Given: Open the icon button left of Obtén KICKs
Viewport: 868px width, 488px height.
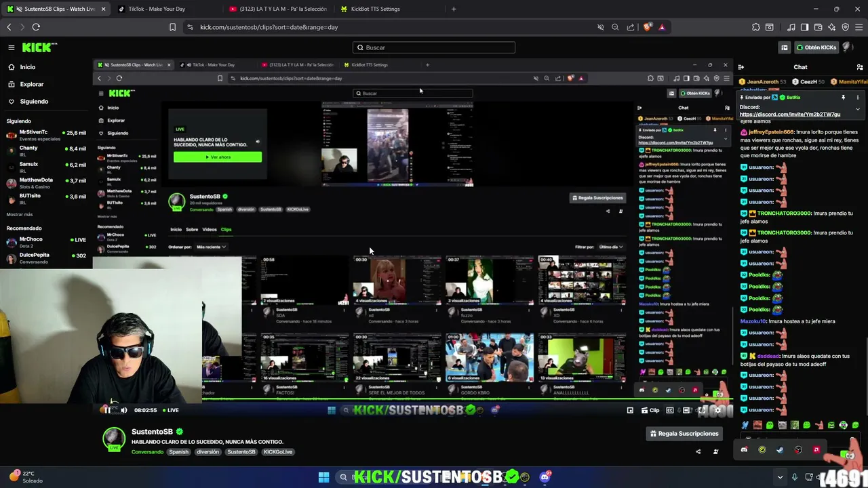Looking at the screenshot, I should pyautogui.click(x=785, y=47).
